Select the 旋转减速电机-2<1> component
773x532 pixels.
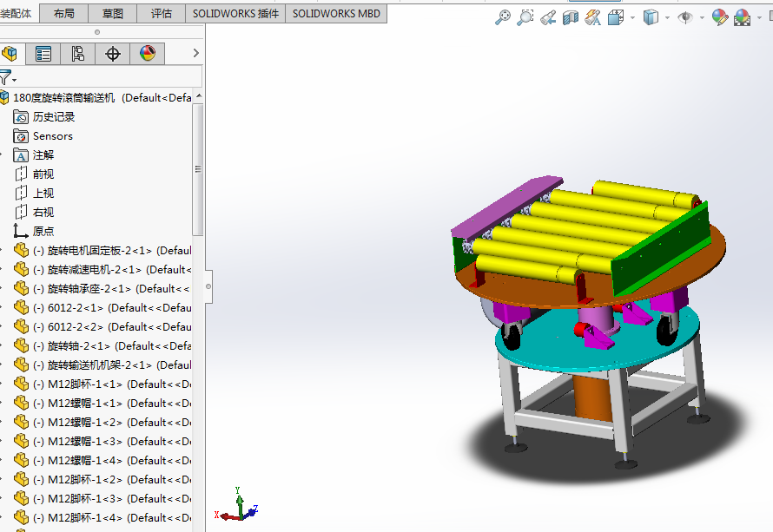click(110, 269)
